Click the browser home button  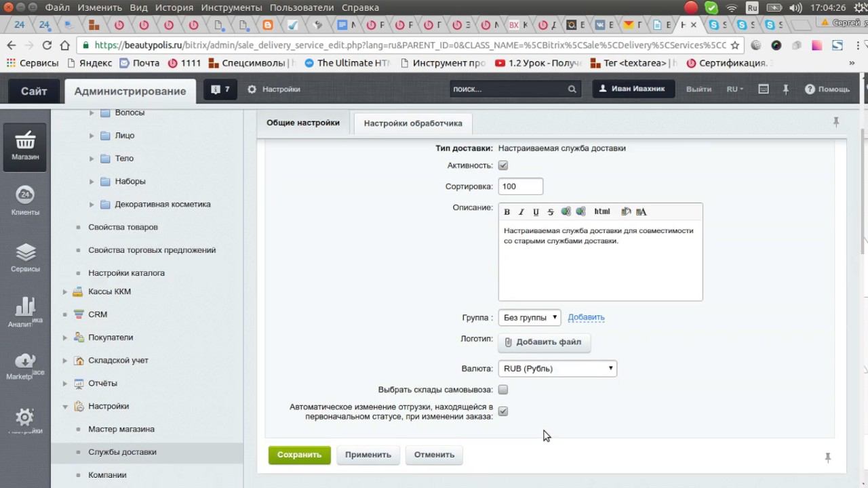(65, 45)
